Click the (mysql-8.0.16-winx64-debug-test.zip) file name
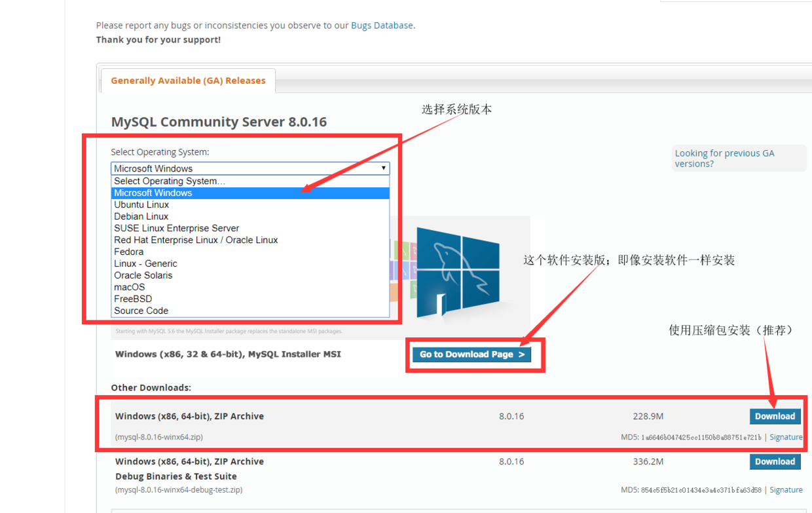 pyautogui.click(x=179, y=490)
